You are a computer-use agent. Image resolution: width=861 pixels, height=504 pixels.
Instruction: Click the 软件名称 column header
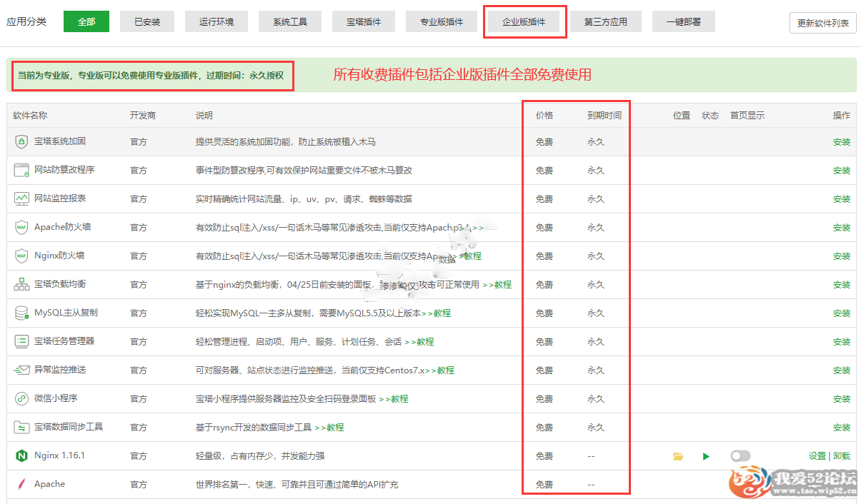(x=31, y=115)
